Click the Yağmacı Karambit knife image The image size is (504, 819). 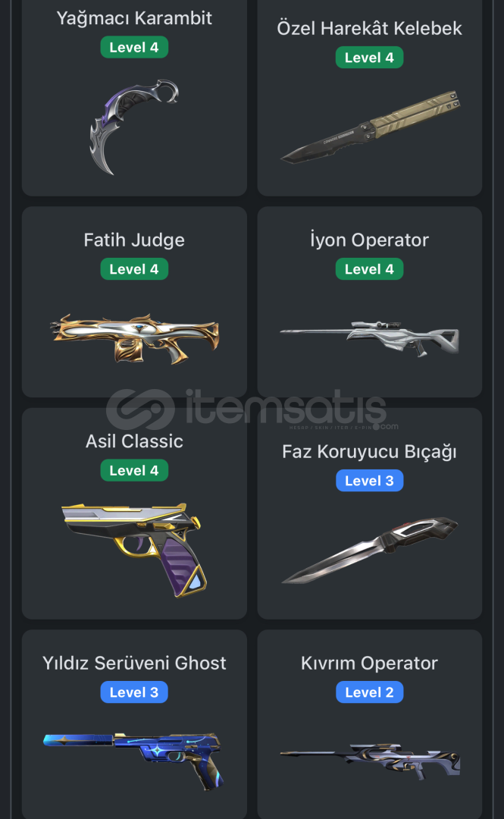pos(134,127)
